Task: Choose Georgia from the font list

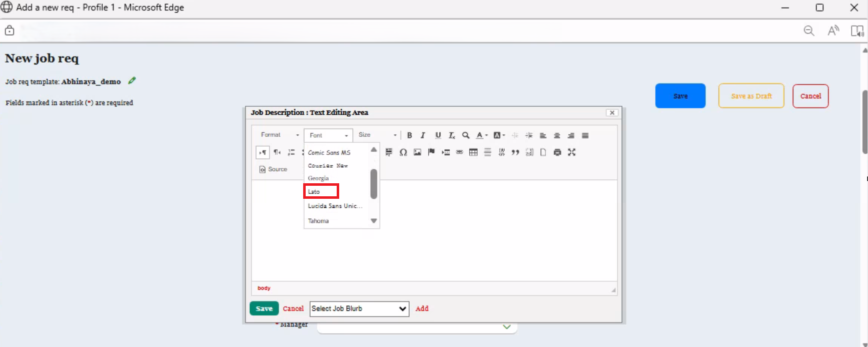Action: pyautogui.click(x=318, y=178)
